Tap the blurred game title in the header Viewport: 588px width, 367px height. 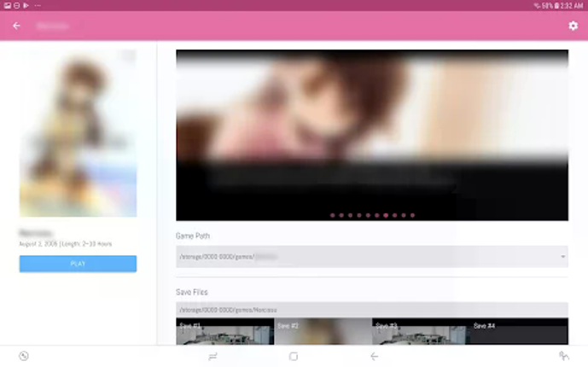(53, 26)
